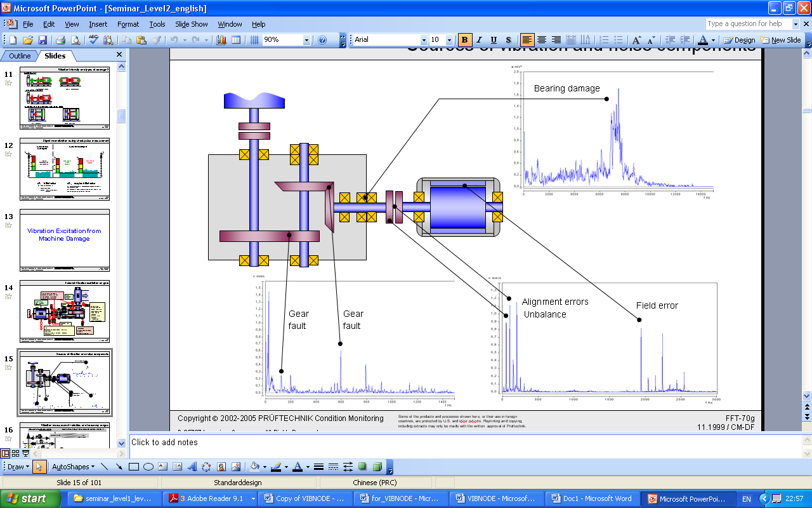The image size is (812, 508).
Task: Start slide show from current slide
Action: pyautogui.click(x=26, y=453)
